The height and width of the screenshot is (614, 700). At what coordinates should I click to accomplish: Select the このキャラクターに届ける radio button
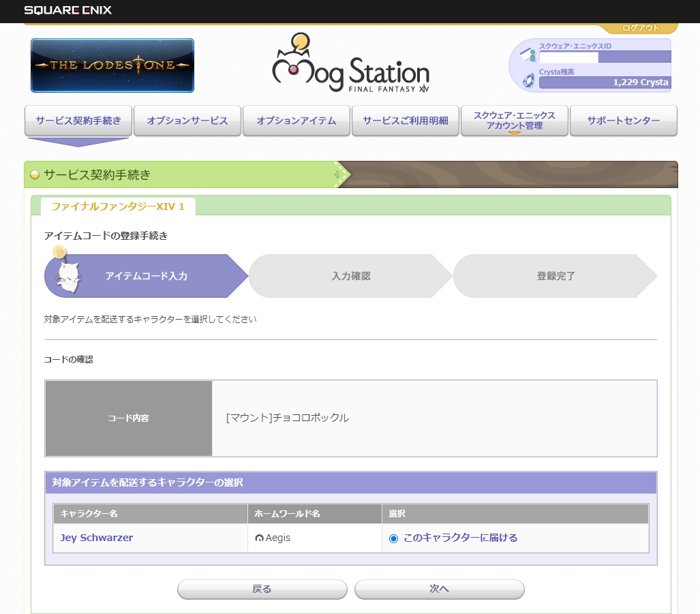click(393, 538)
